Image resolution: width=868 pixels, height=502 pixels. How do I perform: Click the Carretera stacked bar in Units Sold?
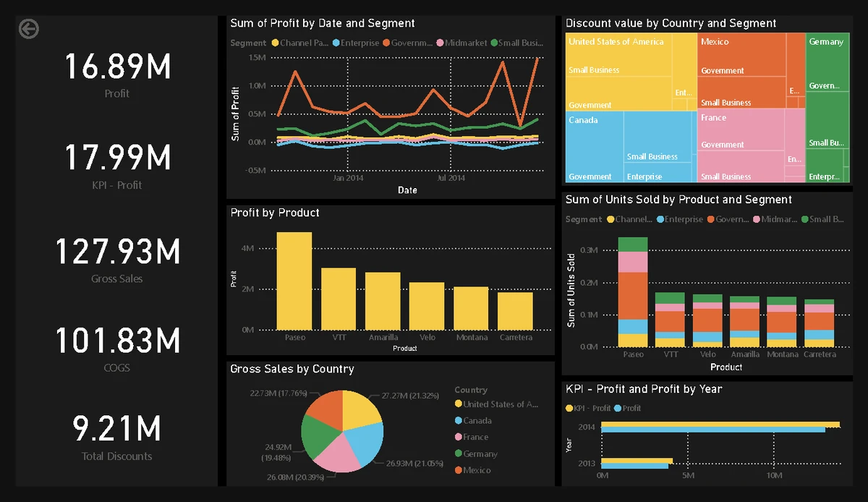(x=820, y=323)
